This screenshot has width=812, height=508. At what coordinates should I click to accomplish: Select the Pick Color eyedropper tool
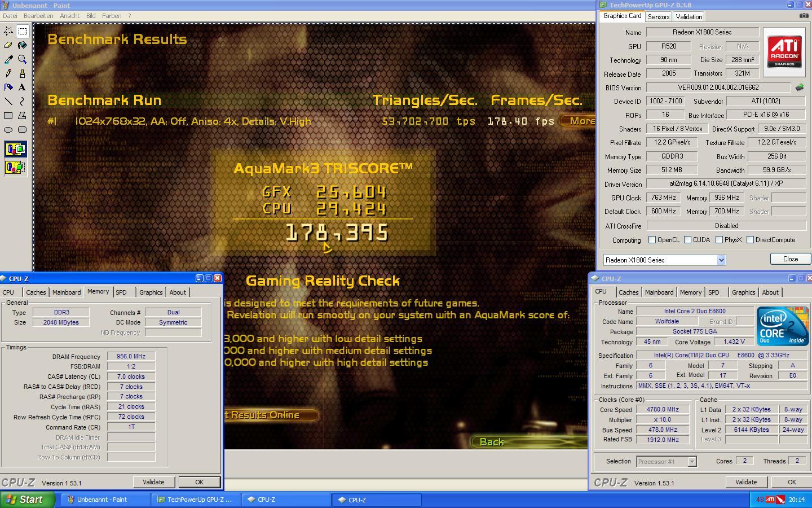point(8,59)
